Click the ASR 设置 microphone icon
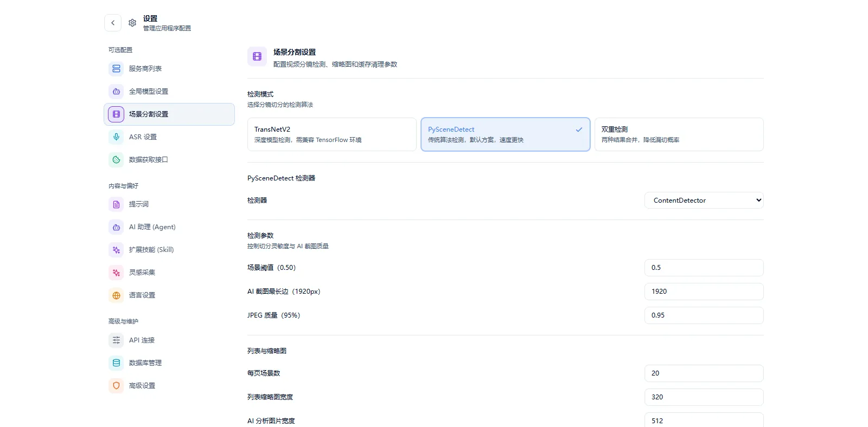The width and height of the screenshot is (868, 427). click(116, 137)
